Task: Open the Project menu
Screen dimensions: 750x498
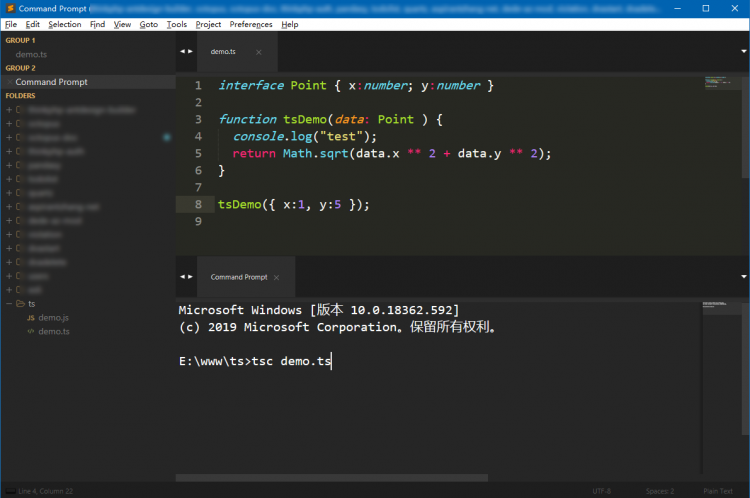Action: pyautogui.click(x=208, y=24)
